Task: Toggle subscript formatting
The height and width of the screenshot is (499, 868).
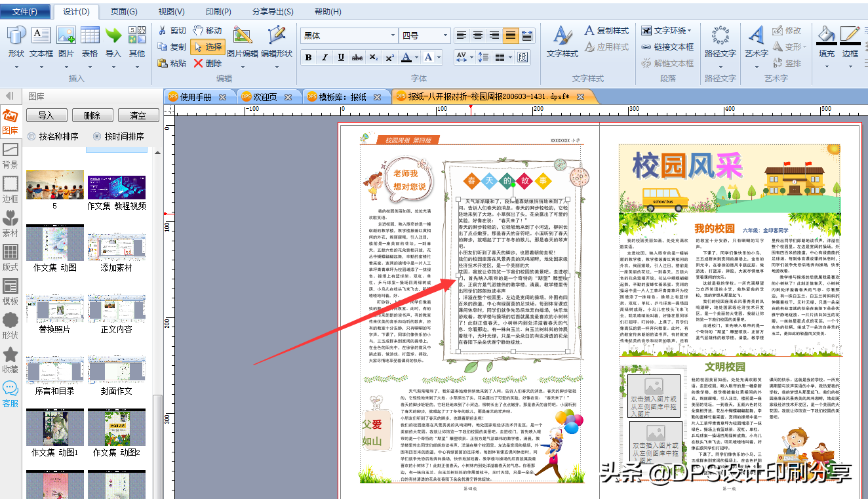Action: tap(374, 58)
